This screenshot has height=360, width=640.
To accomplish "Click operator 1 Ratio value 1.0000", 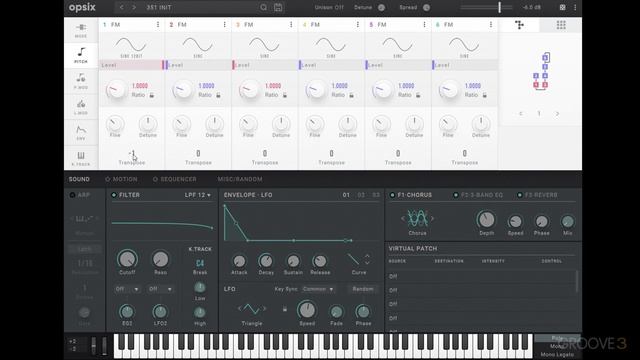I will coord(140,86).
